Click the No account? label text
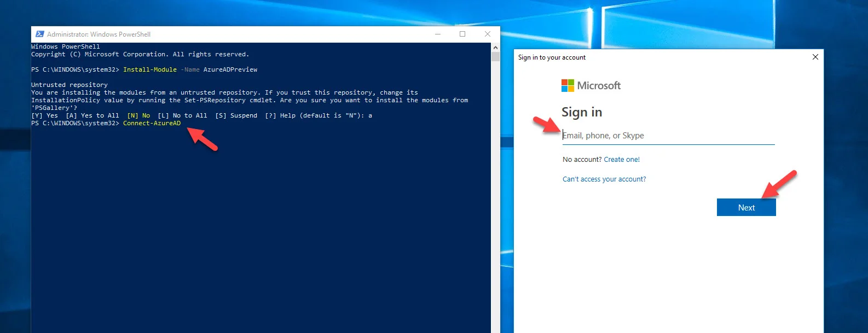The image size is (868, 333). coord(582,160)
